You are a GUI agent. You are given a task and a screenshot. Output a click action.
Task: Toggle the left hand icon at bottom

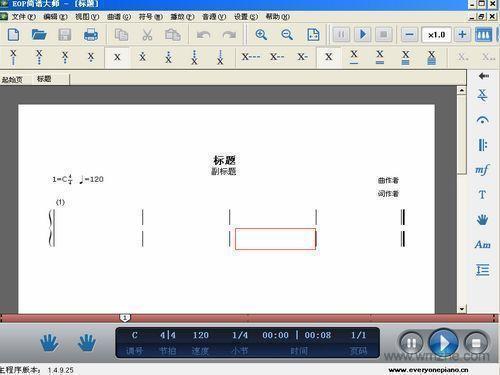tap(49, 343)
